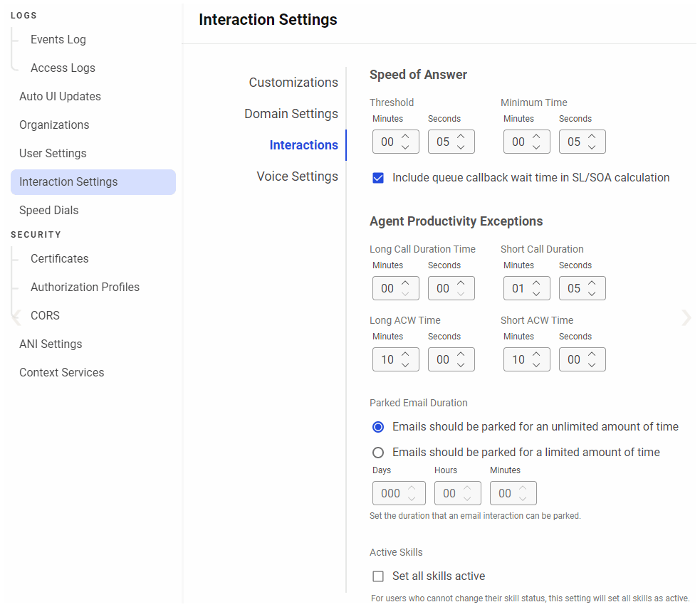Screen dimensions: 700x607
Task: Open Domain Settings tab
Action: click(x=291, y=114)
